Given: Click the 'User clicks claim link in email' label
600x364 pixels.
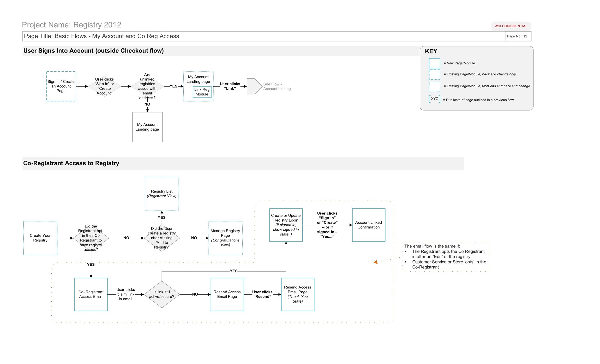Looking at the screenshot, I should (x=126, y=294).
